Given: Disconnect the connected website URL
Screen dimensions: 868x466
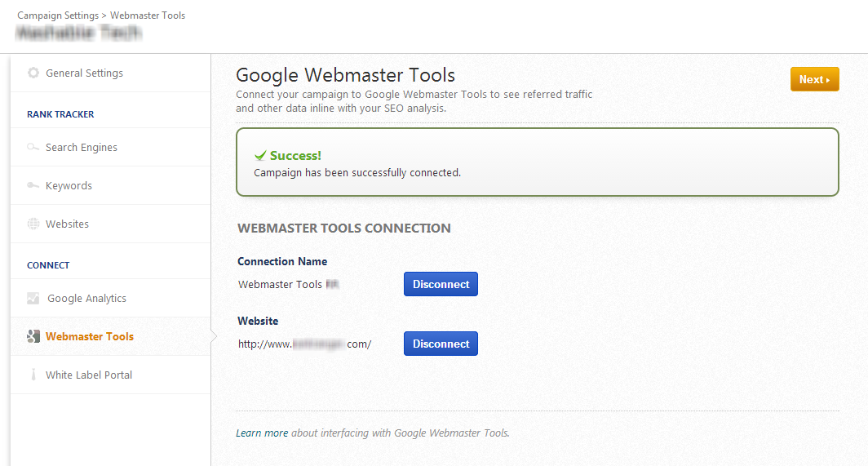Looking at the screenshot, I should 441,344.
